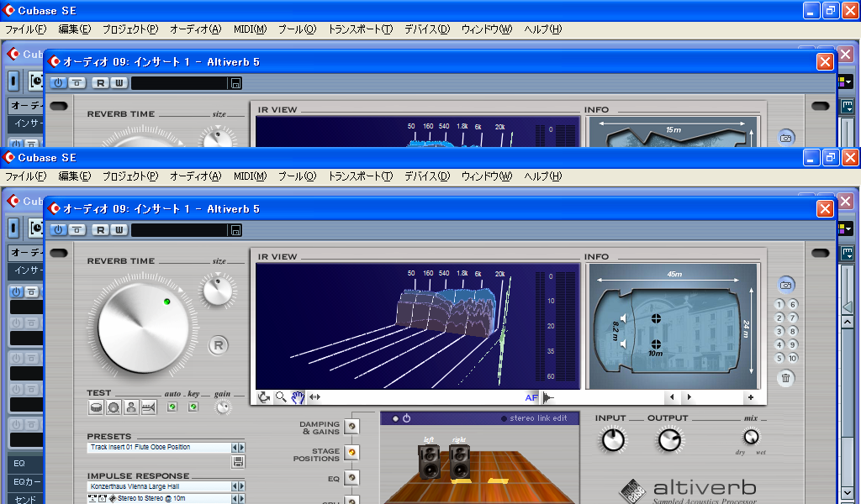Click next arrow on Impulse Response selector
This screenshot has height=504, width=861.
pyautogui.click(x=241, y=486)
